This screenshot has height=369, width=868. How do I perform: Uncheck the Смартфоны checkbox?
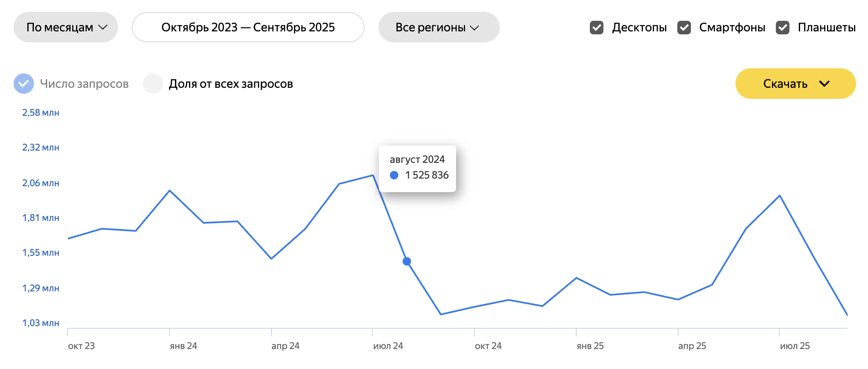(684, 28)
